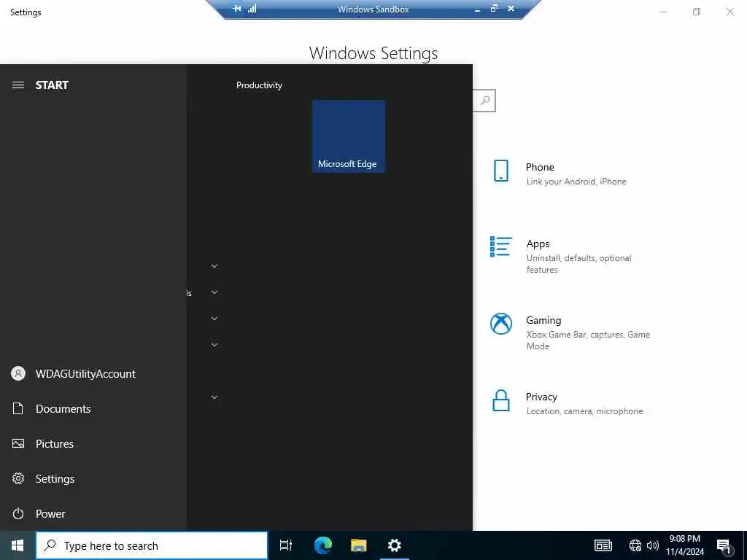Click the Power symbol icon

(18, 514)
